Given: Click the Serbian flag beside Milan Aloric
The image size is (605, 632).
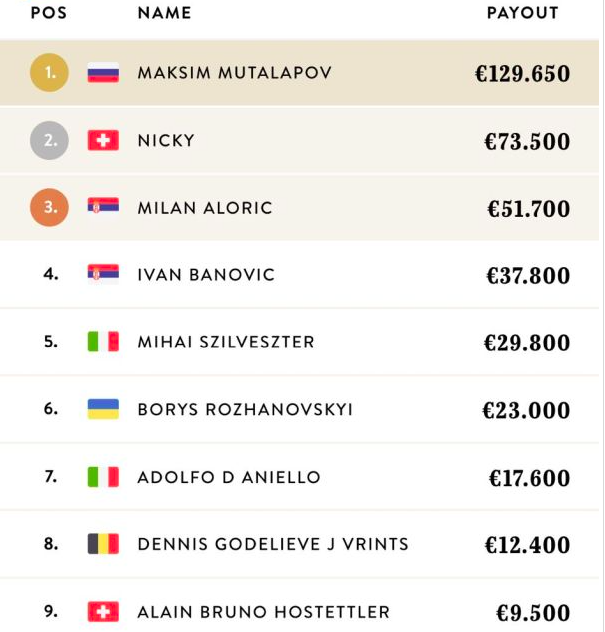Looking at the screenshot, I should click(x=103, y=208).
